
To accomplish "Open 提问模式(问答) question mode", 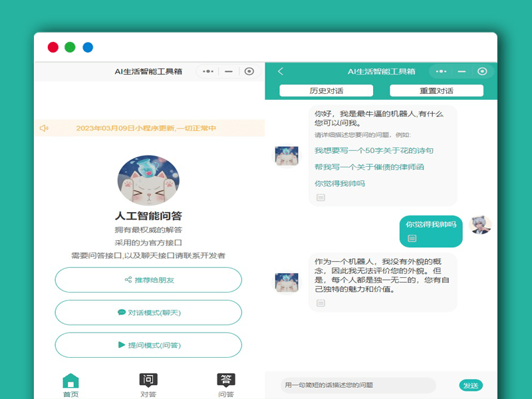I will coord(148,345).
